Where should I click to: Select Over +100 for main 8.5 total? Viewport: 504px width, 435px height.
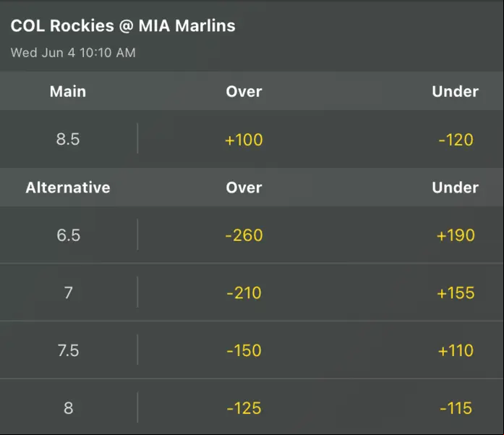tap(244, 140)
